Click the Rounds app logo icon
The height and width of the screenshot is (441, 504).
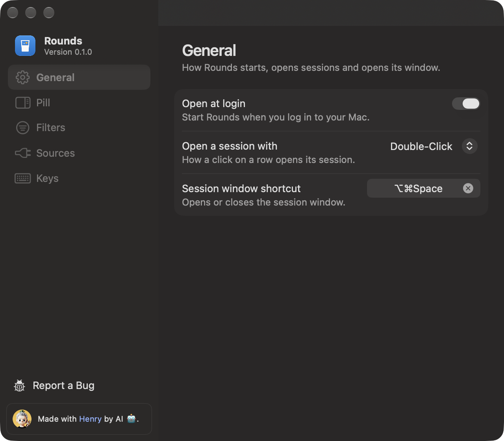point(25,46)
